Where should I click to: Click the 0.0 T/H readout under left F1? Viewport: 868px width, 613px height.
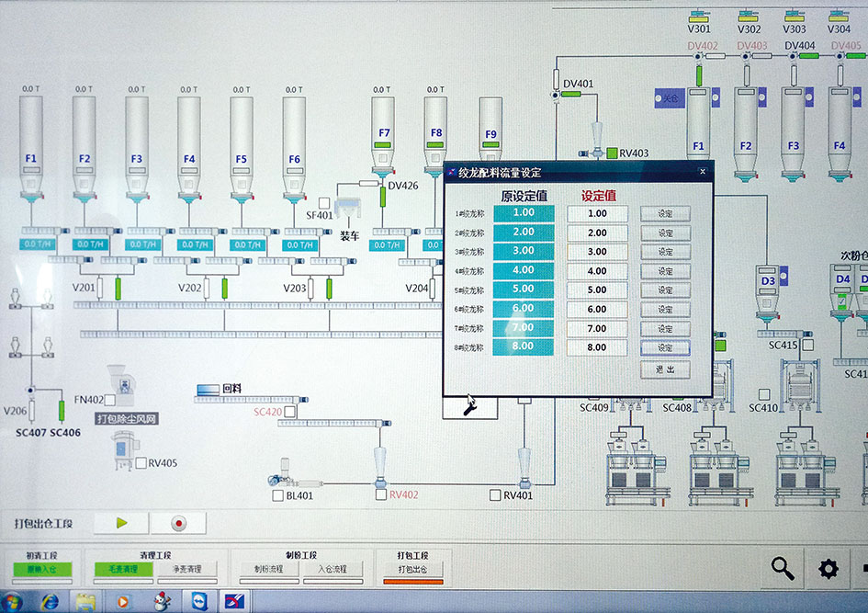38,244
